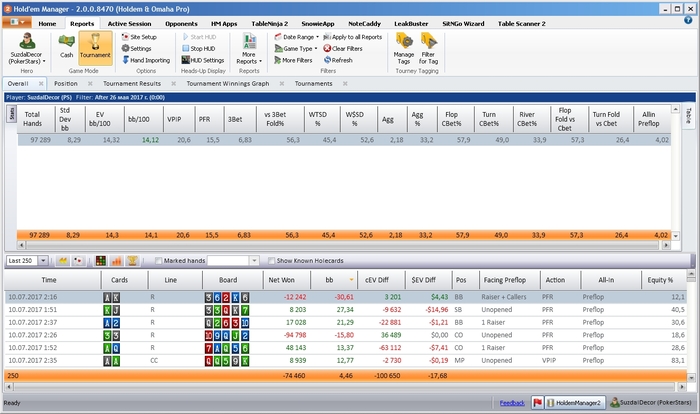The height and width of the screenshot is (414, 700).
Task: Select the Position report tab
Action: 66,84
